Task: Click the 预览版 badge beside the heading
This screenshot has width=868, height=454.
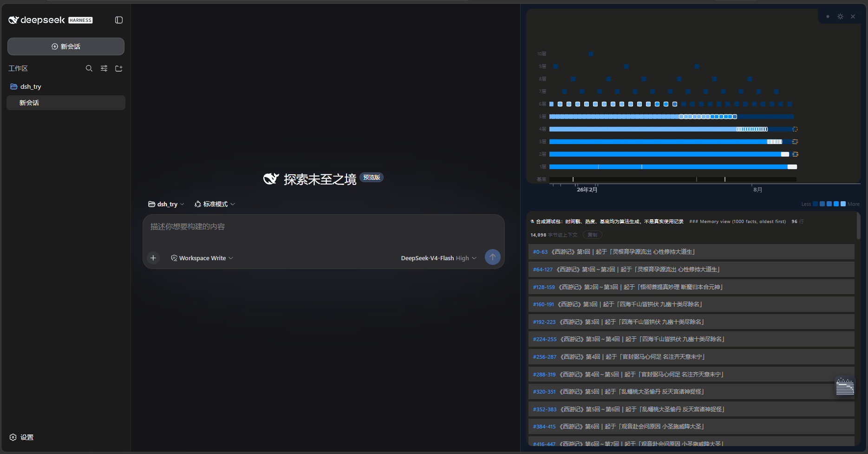Action: (x=372, y=178)
